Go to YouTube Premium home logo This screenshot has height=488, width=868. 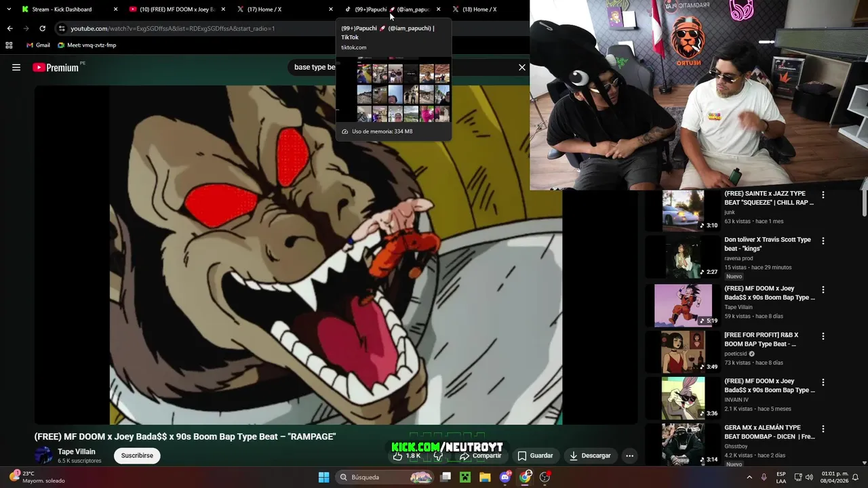pyautogui.click(x=56, y=67)
